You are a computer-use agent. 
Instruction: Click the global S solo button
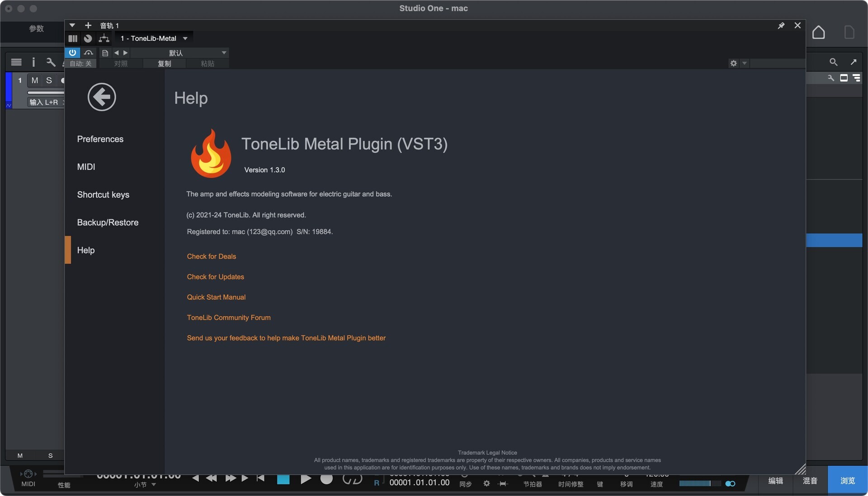pos(50,456)
